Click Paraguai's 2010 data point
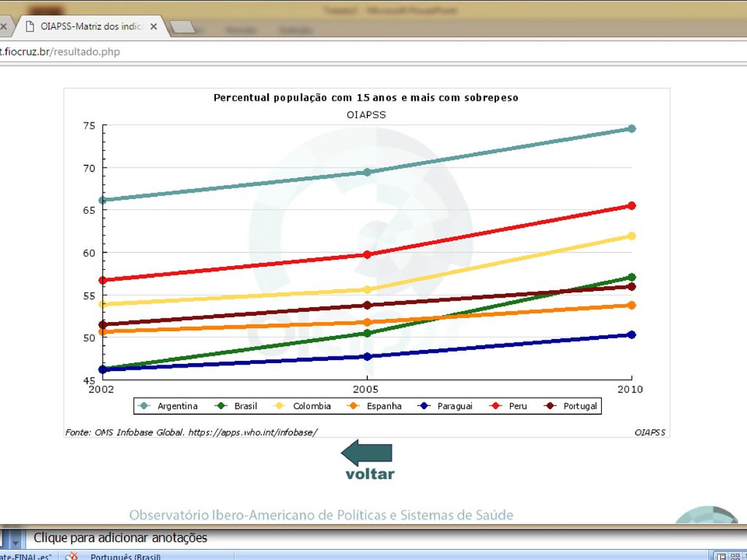 pos(632,335)
